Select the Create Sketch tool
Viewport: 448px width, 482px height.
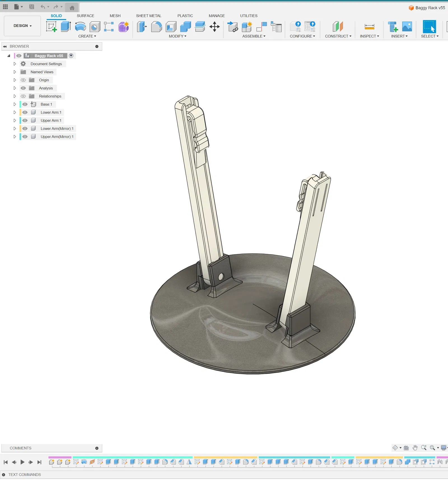51,27
